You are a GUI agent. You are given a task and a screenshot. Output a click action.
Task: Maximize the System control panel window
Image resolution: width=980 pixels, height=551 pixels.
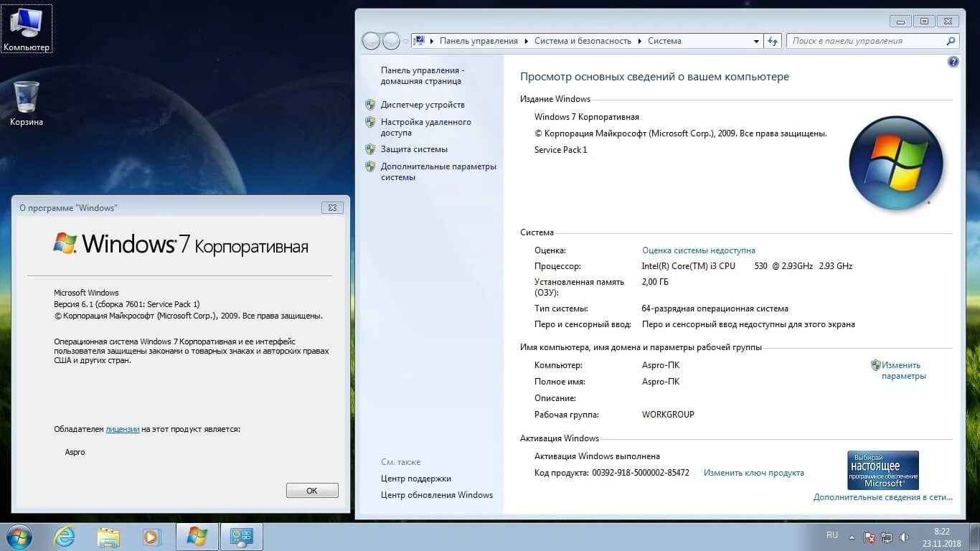tap(924, 22)
